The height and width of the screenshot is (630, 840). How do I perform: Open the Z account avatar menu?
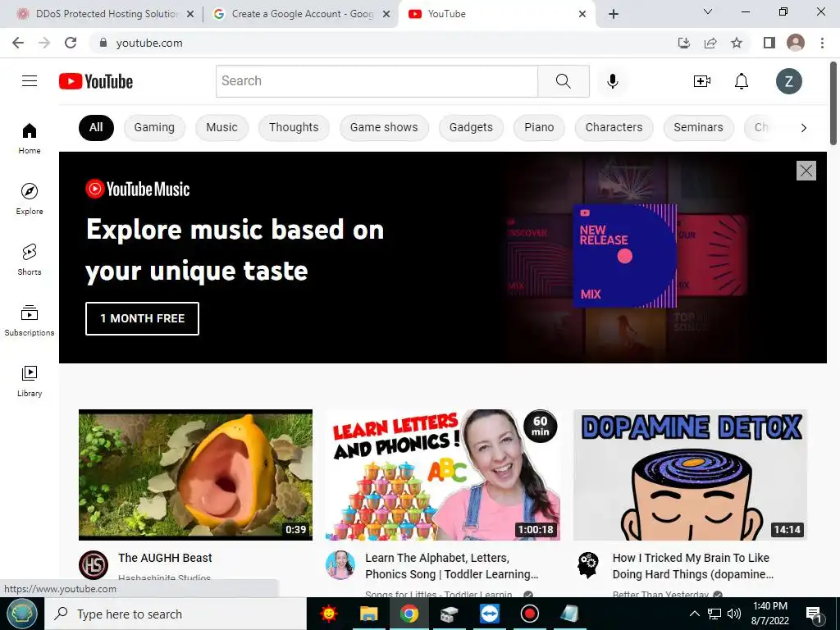tap(789, 81)
